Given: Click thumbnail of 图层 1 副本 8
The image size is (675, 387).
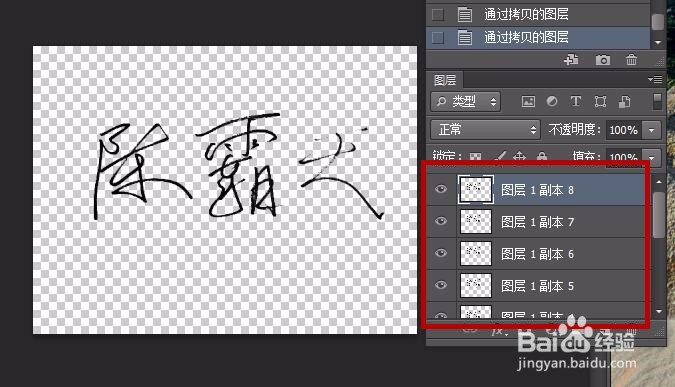Looking at the screenshot, I should (x=476, y=189).
